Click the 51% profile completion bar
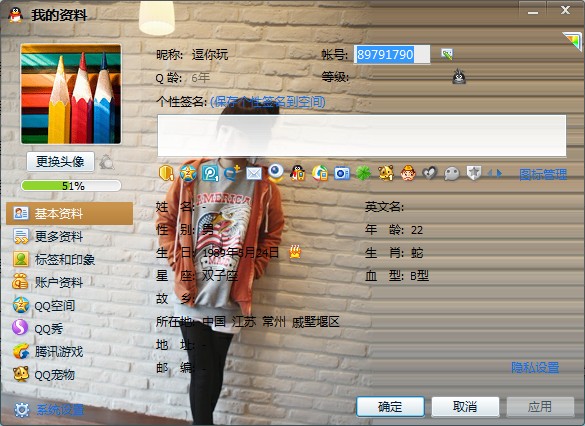 [71, 185]
